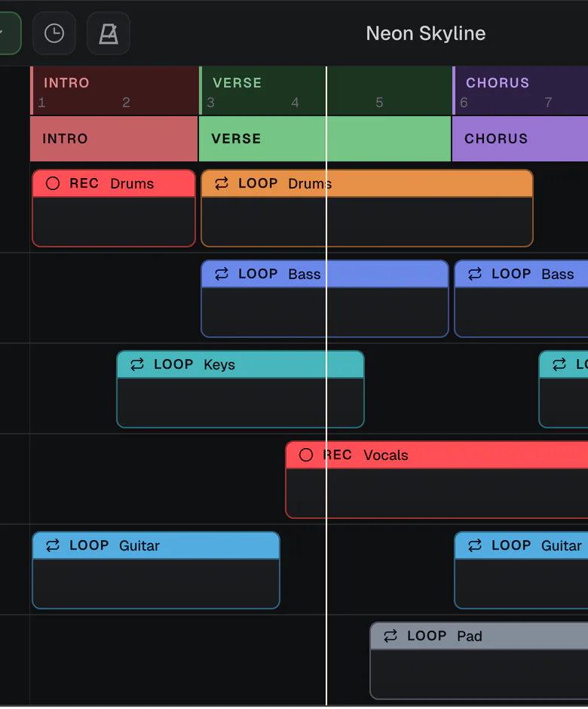
Task: Click loop icon on LOOP Drums clip
Action: pyautogui.click(x=222, y=183)
